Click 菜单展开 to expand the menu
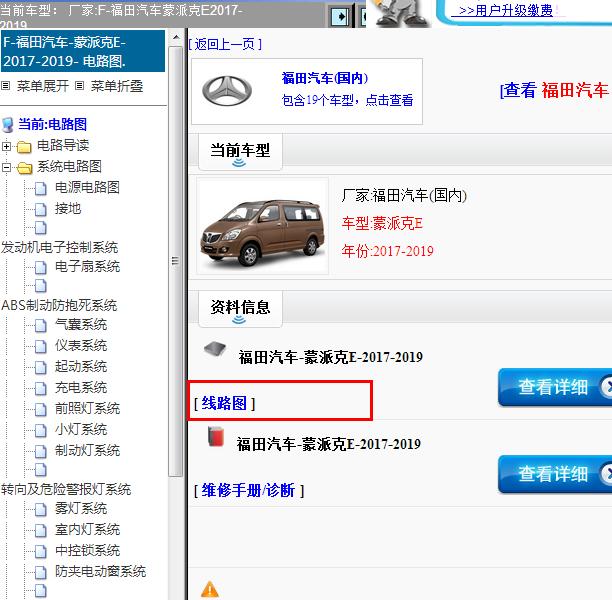Screen dimensions: 612x600 [43, 86]
